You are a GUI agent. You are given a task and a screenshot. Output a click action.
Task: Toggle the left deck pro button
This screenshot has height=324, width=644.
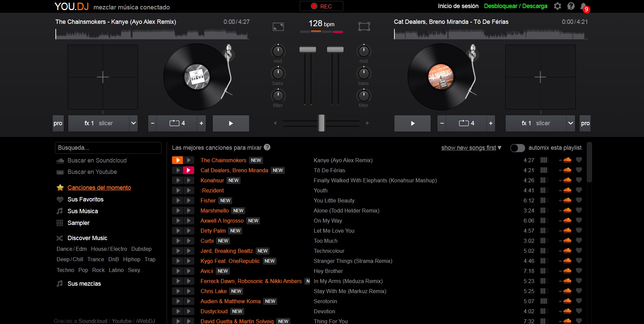(58, 123)
